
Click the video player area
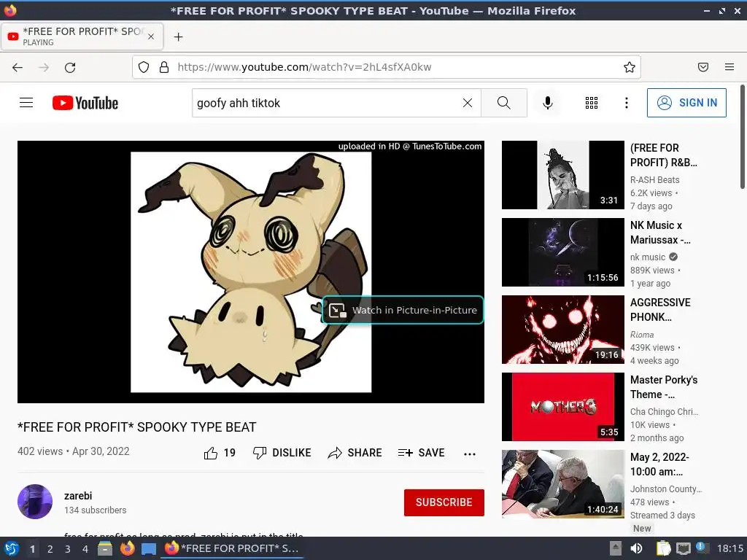point(251,272)
